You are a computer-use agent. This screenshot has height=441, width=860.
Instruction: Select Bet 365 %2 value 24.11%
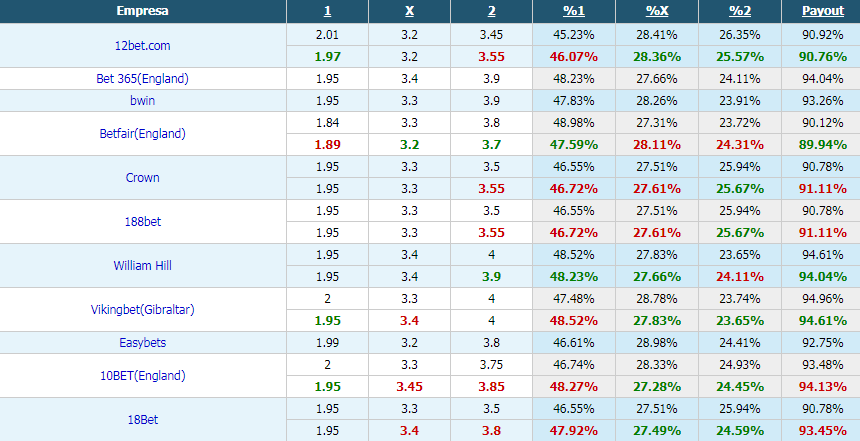point(740,78)
